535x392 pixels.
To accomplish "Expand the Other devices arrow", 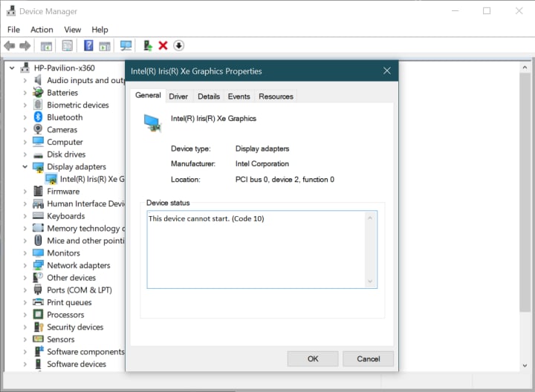I will (x=25, y=278).
